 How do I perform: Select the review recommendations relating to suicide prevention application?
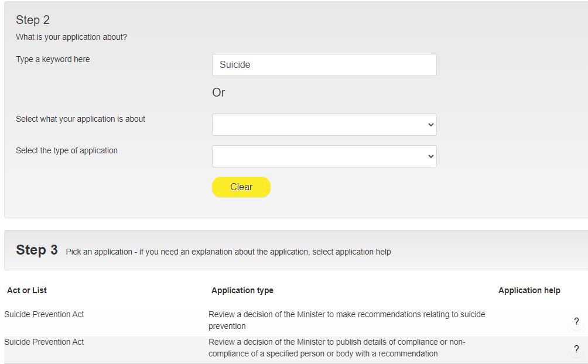pos(347,320)
